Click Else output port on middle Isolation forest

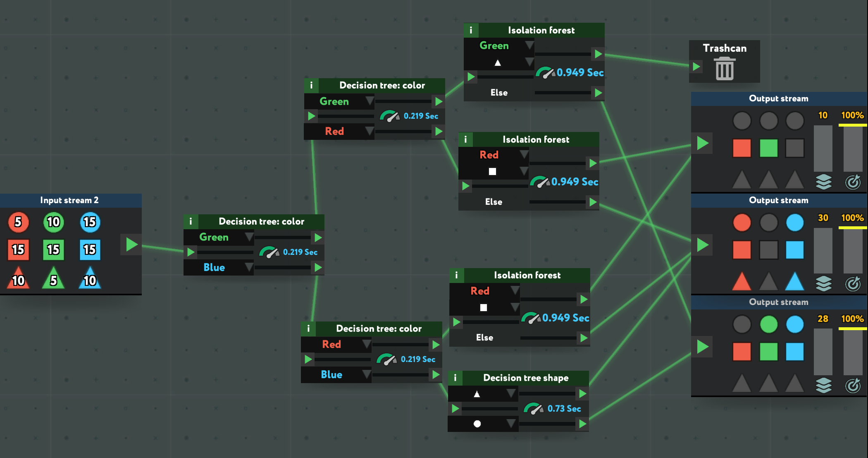click(x=593, y=202)
